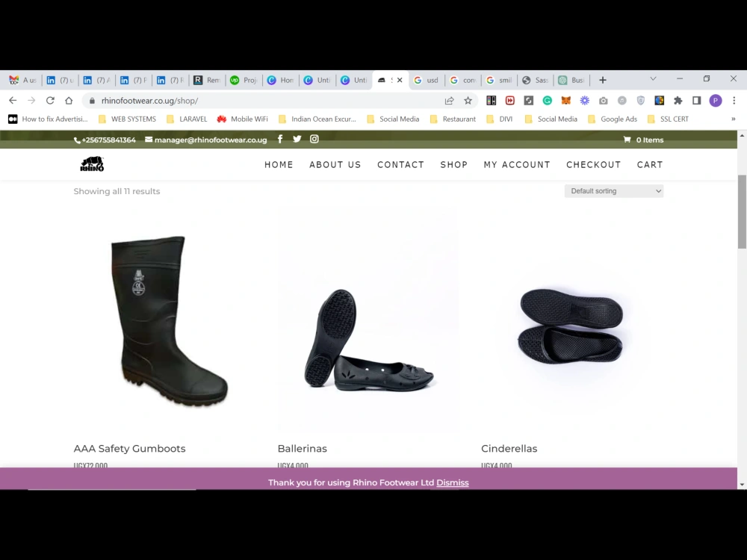This screenshot has height=560, width=747.
Task: Toggle the browser side panel
Action: click(x=696, y=101)
